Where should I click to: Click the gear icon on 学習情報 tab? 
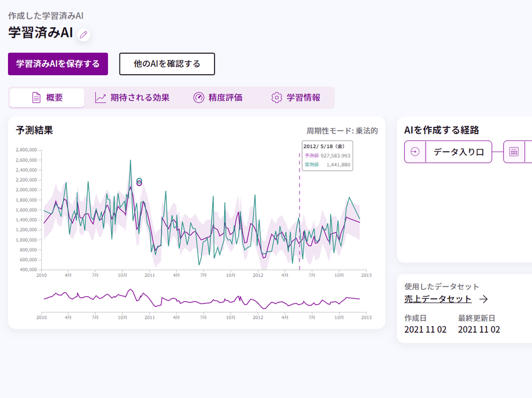(x=276, y=97)
